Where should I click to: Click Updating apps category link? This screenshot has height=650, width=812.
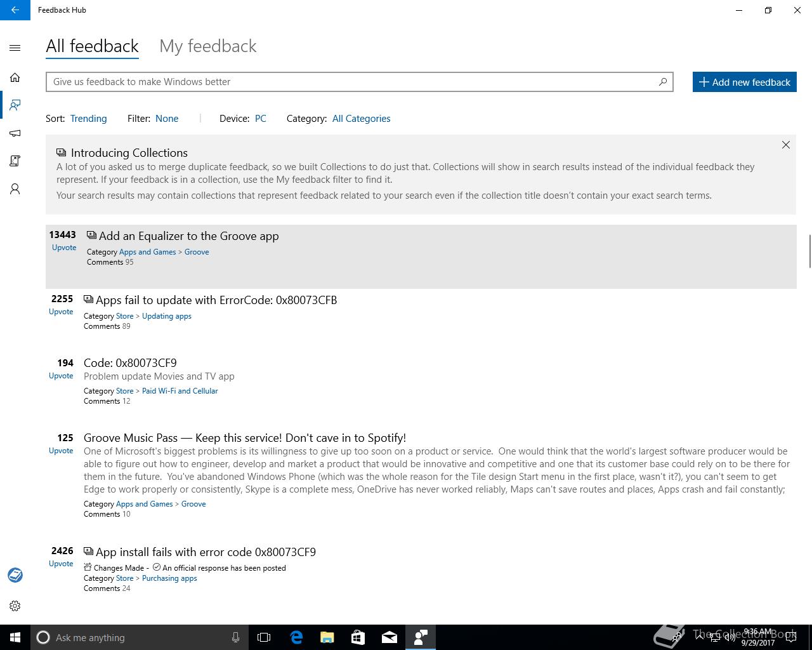[x=167, y=316]
